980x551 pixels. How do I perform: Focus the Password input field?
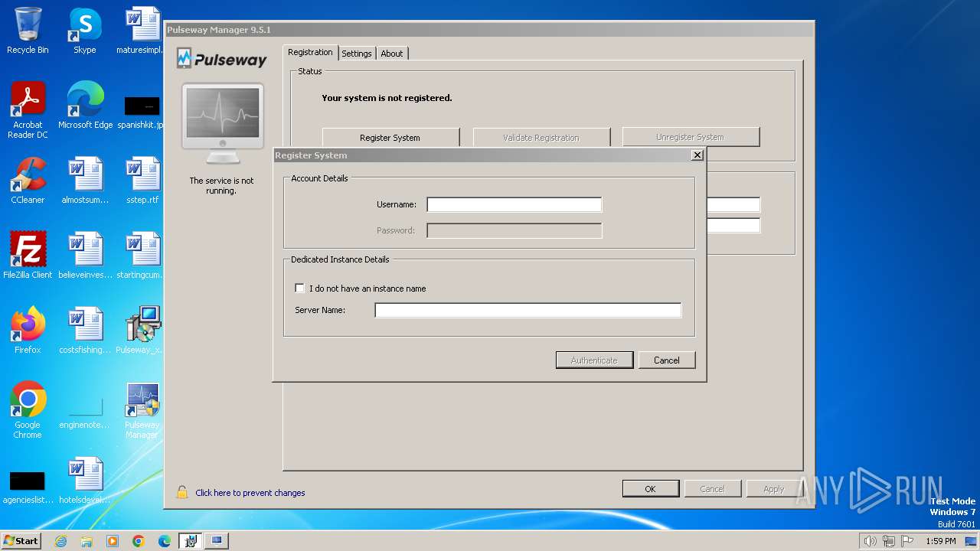[x=514, y=230]
